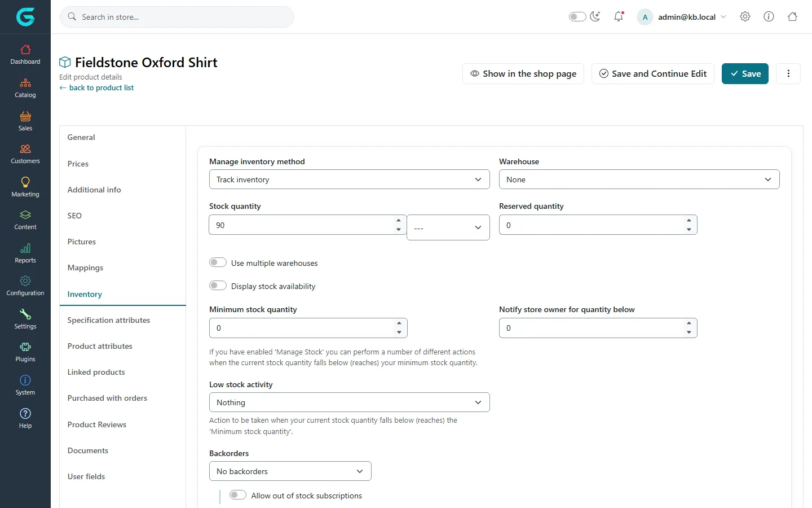
Task: Open the Help sidebar section
Action: [x=25, y=418]
